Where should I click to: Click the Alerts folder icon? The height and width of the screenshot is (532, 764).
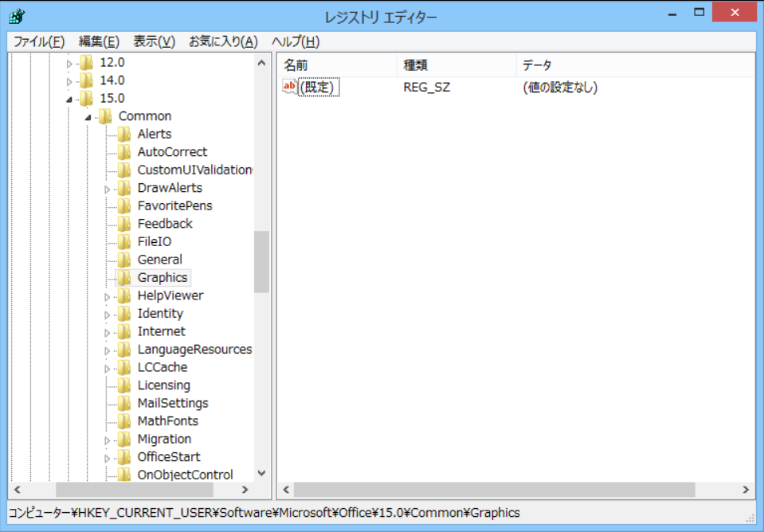(x=124, y=134)
